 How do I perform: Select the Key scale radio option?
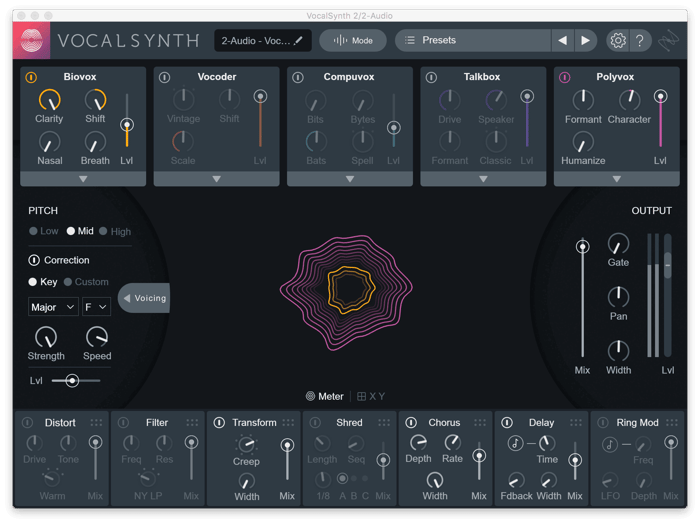pyautogui.click(x=33, y=282)
